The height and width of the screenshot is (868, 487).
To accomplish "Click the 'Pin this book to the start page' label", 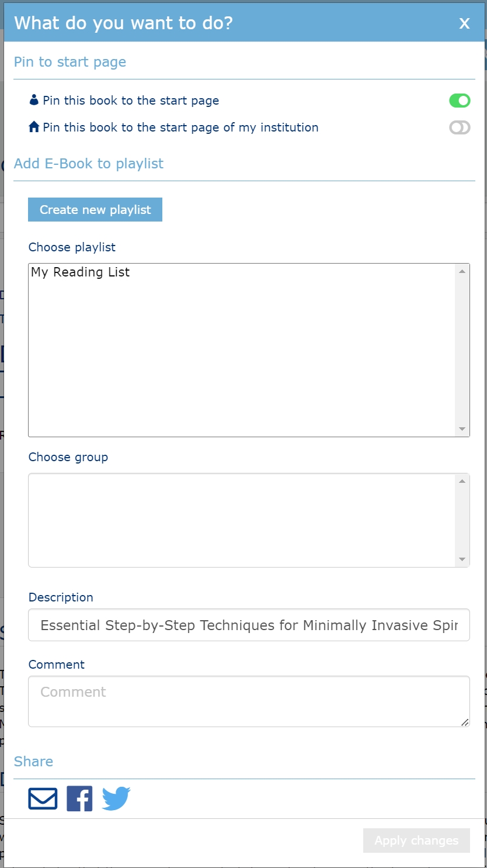I will click(x=131, y=101).
